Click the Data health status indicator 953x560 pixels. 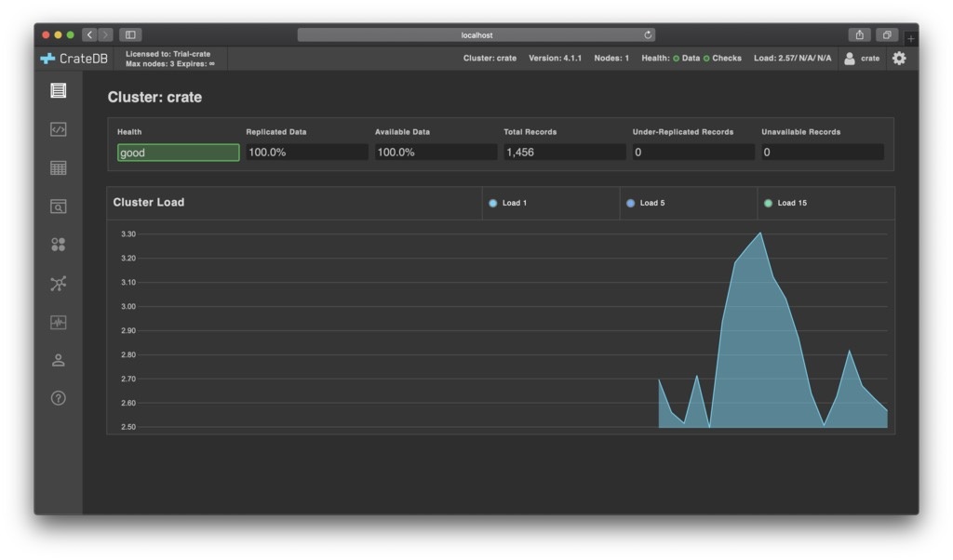687,59
